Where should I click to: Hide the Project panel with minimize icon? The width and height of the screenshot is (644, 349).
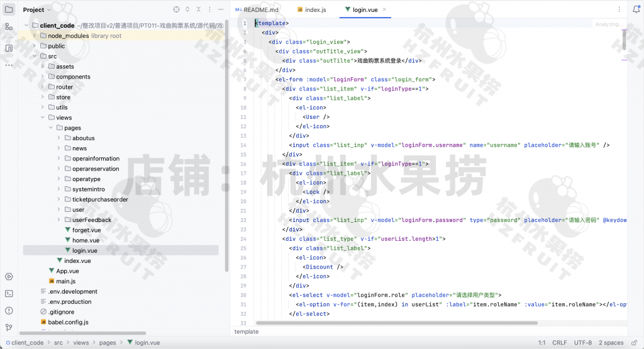pyautogui.click(x=222, y=10)
